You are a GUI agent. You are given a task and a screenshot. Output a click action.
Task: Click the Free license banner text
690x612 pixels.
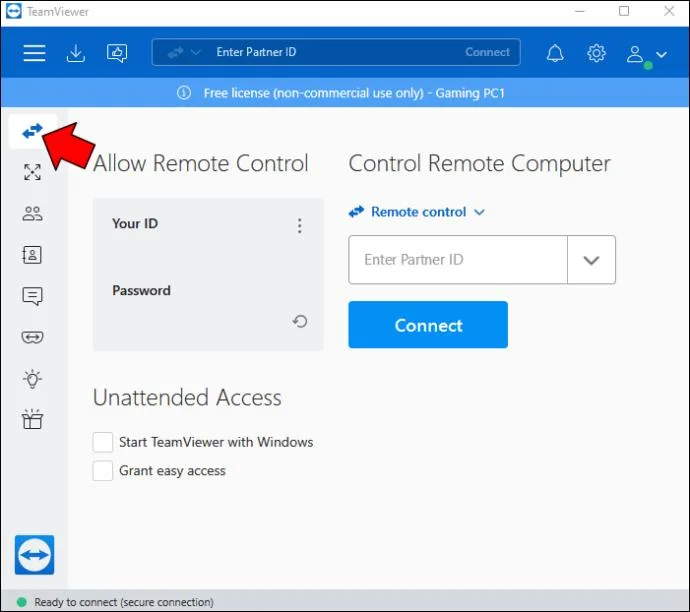354,93
